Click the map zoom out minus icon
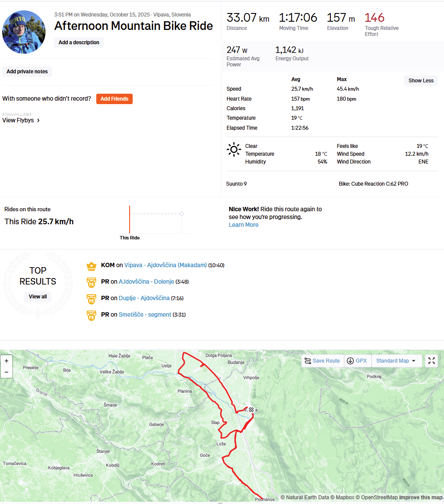 7,372
